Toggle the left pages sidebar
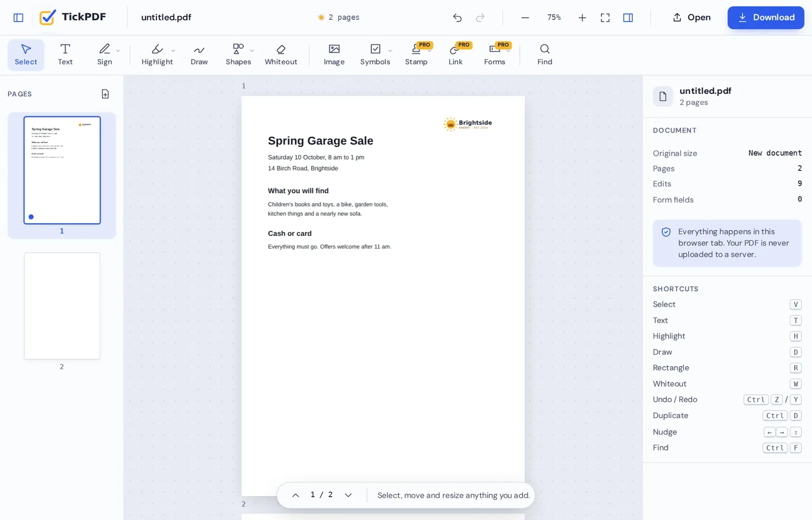Screen dimensions: 812x520 point(18,18)
